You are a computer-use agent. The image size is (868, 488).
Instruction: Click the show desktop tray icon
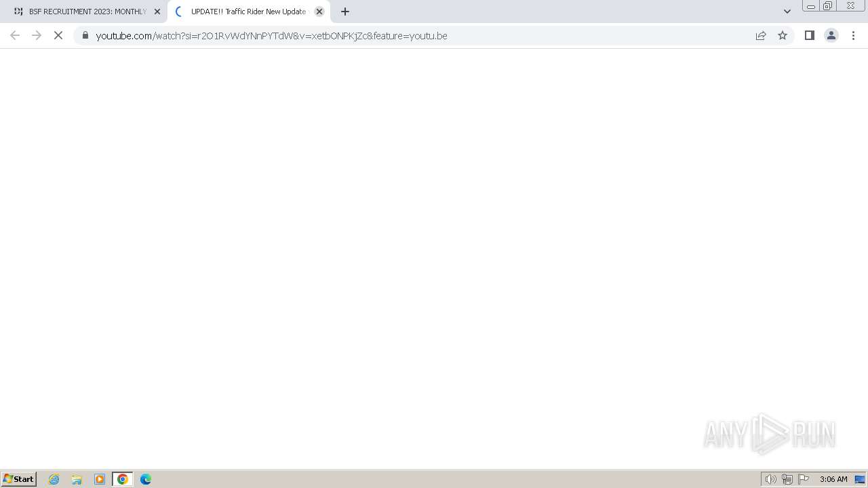point(860,479)
